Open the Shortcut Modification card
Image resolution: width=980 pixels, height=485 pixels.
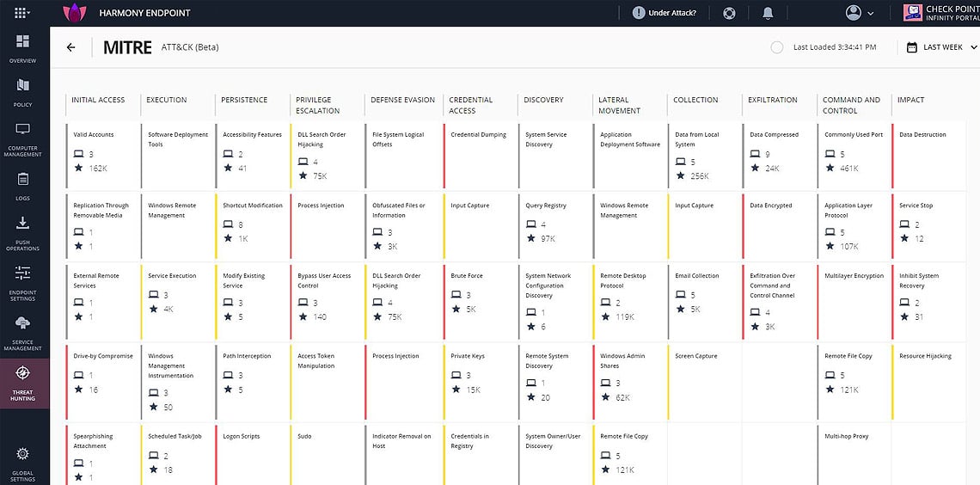[x=253, y=226]
